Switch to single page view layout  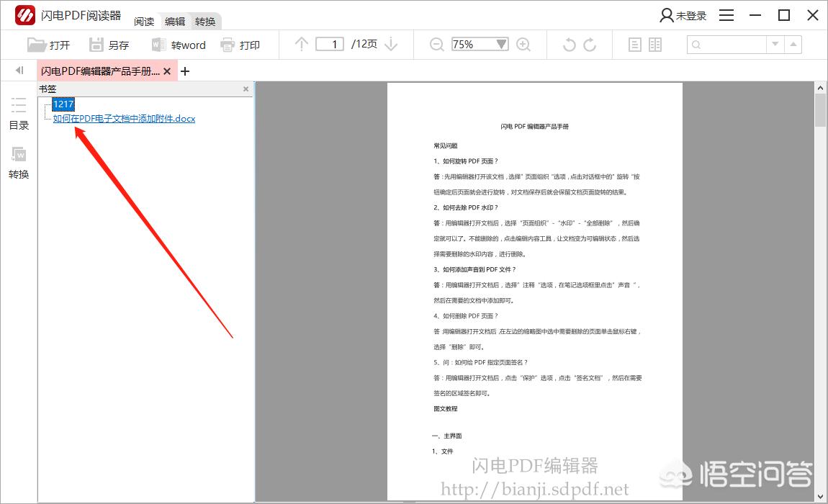634,45
